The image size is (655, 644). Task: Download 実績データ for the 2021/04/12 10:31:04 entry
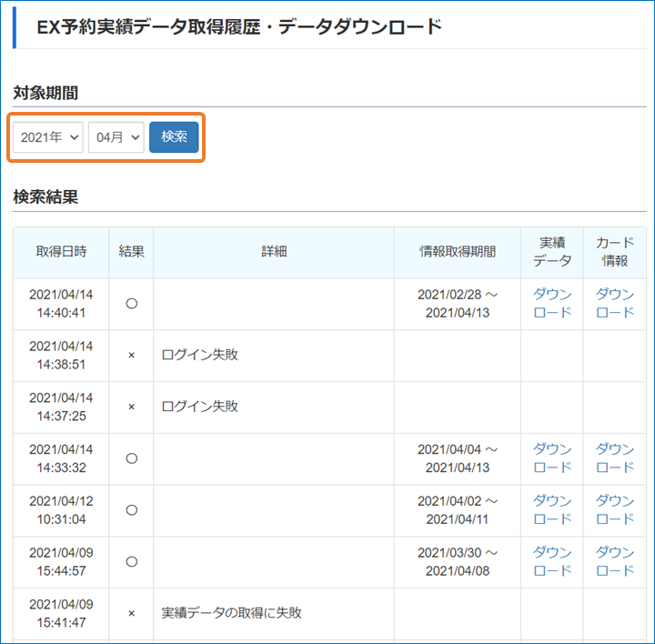552,510
